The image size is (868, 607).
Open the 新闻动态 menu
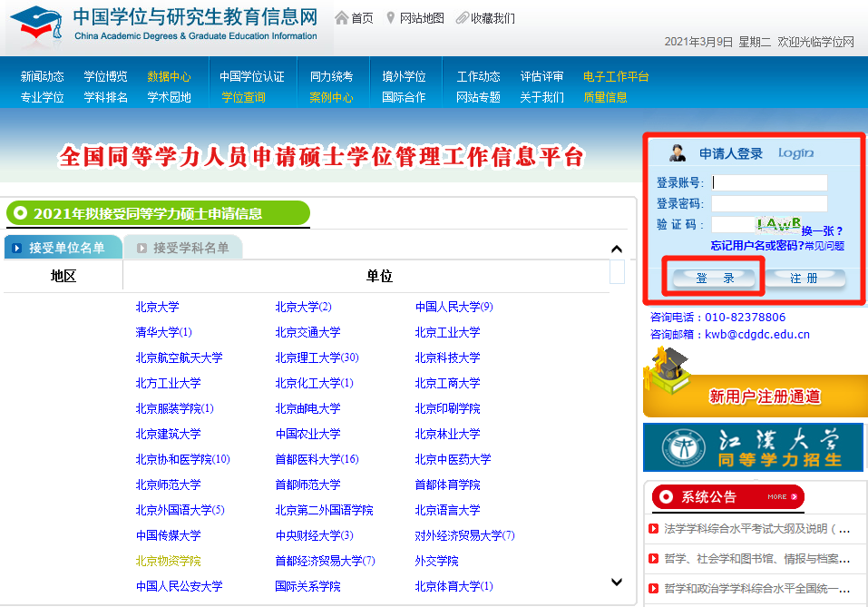coord(42,76)
